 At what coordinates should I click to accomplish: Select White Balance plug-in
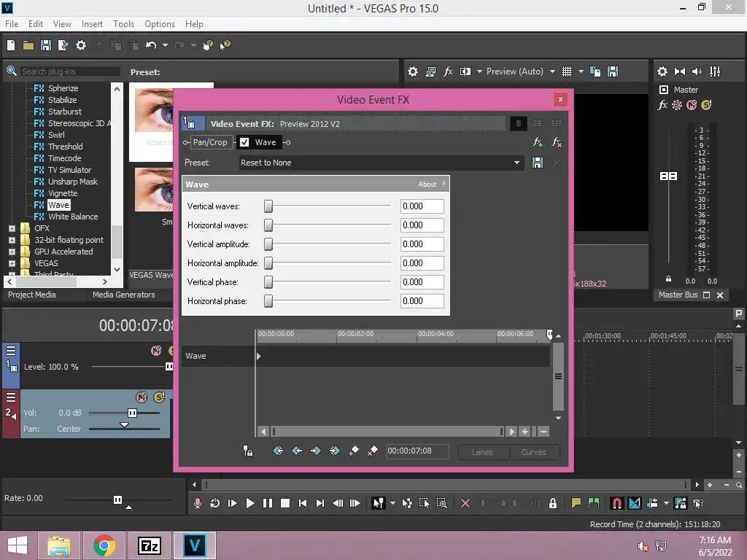coord(73,217)
